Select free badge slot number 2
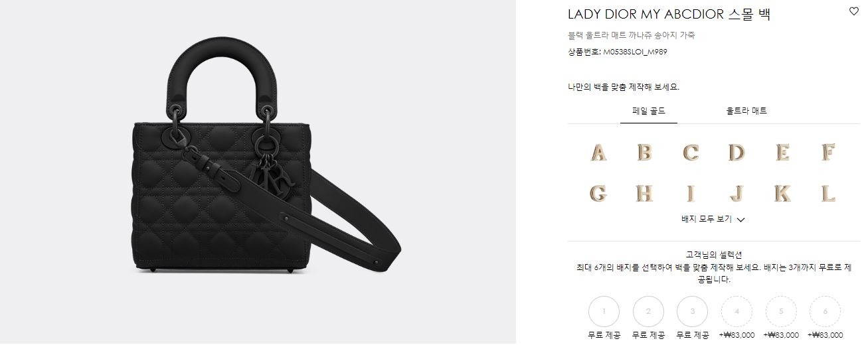This screenshot has width=868, height=345. (x=648, y=311)
